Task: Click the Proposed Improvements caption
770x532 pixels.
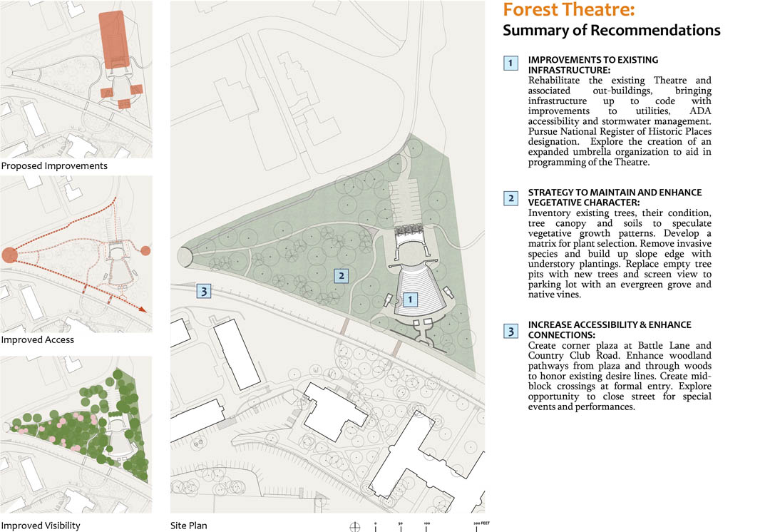Action: pyautogui.click(x=54, y=165)
